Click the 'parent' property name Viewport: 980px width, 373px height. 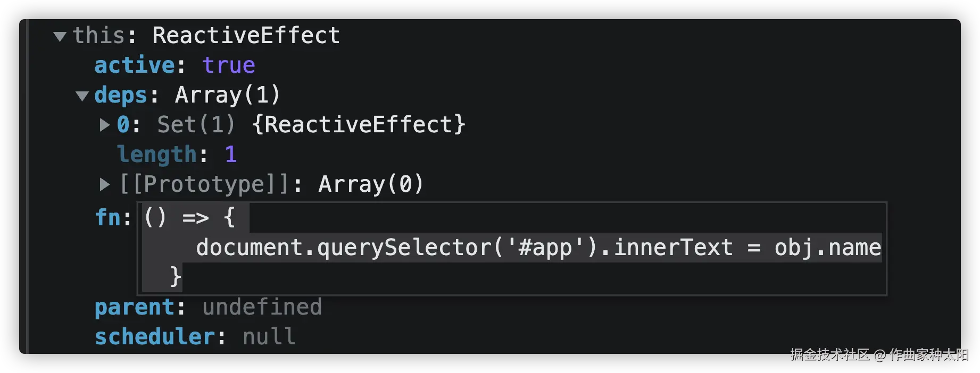coord(135,307)
